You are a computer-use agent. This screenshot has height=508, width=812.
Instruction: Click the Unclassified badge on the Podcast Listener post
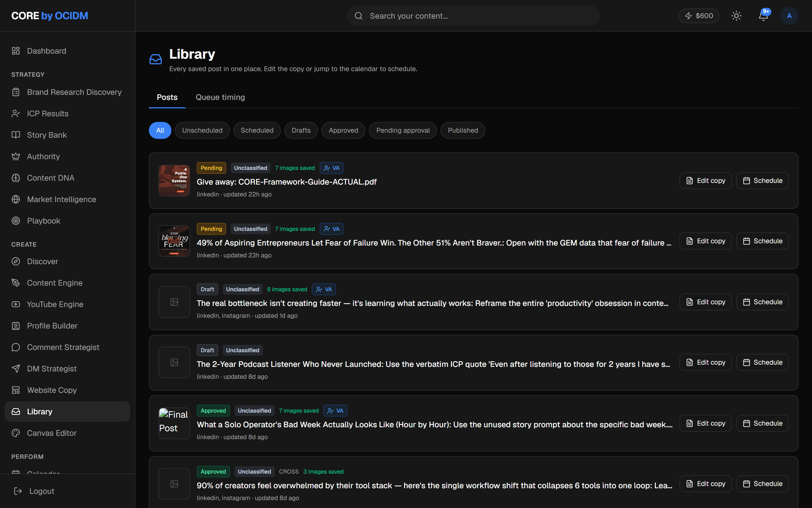coord(242,350)
